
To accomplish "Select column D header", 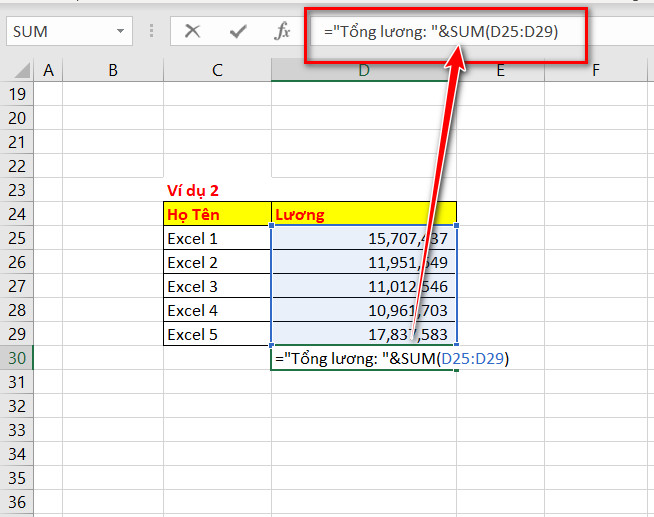I will [x=363, y=70].
